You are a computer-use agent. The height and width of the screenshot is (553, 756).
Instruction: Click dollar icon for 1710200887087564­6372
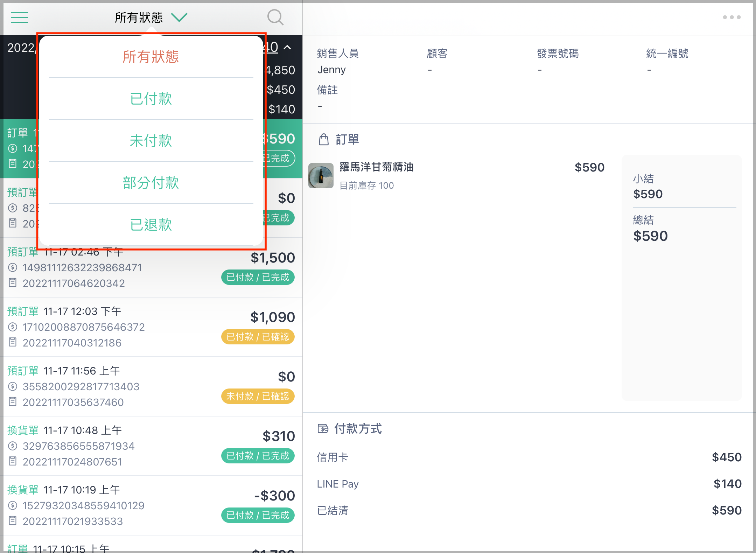pos(13,327)
